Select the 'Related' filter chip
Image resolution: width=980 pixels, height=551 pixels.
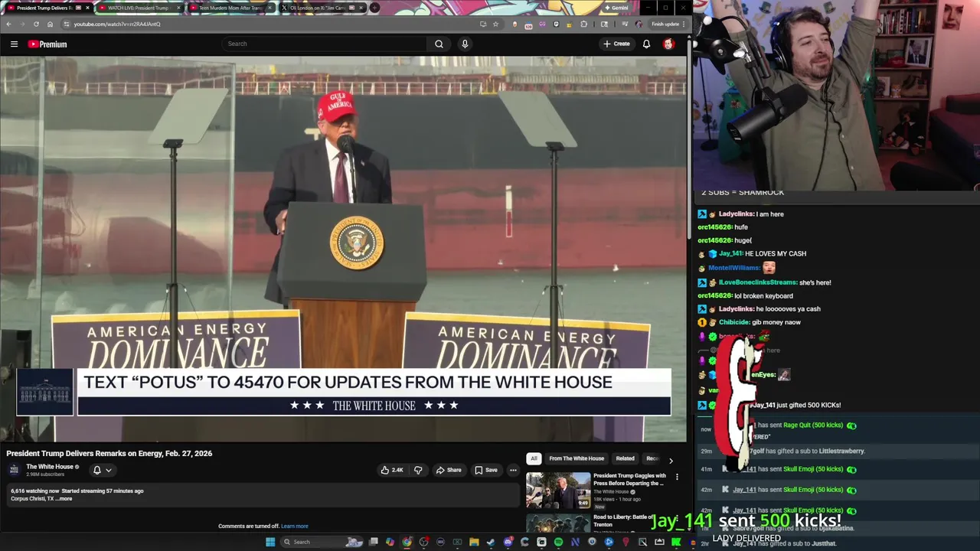click(625, 458)
